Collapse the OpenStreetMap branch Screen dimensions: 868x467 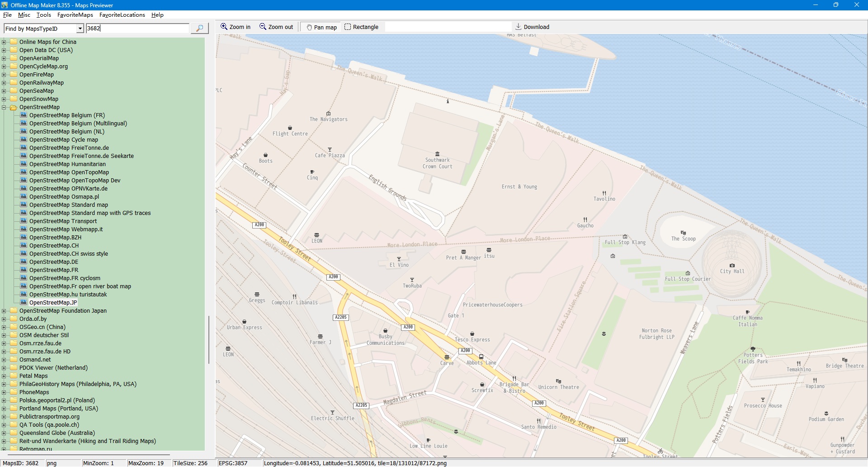4,107
